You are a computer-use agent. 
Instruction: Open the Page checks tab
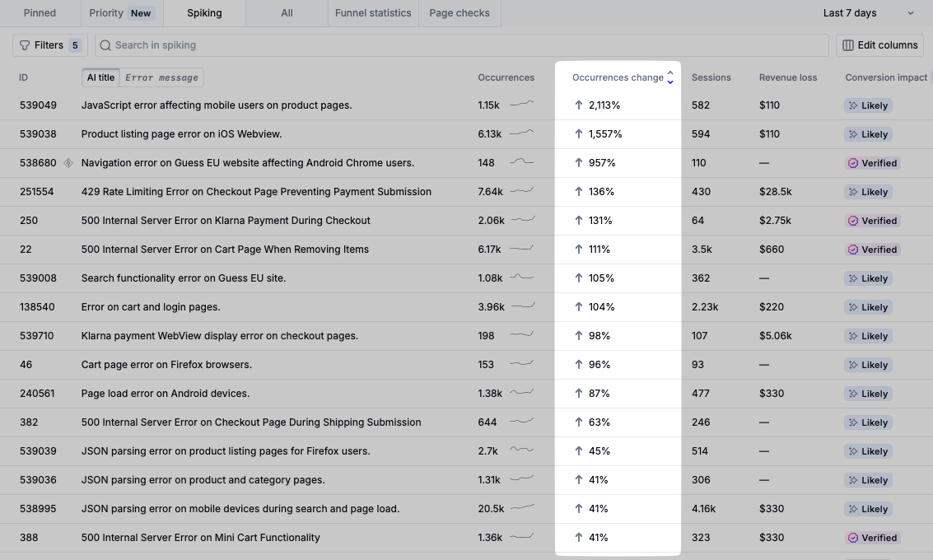pos(460,13)
